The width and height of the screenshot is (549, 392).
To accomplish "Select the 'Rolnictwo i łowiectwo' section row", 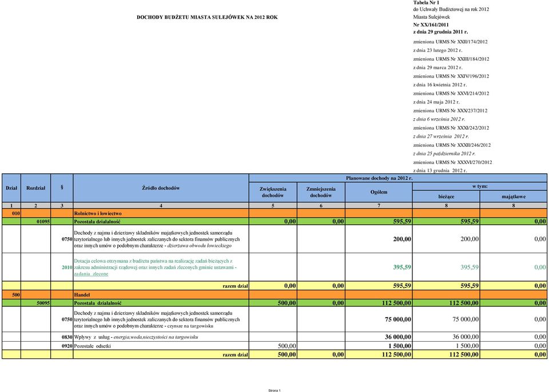I will pos(274,213).
